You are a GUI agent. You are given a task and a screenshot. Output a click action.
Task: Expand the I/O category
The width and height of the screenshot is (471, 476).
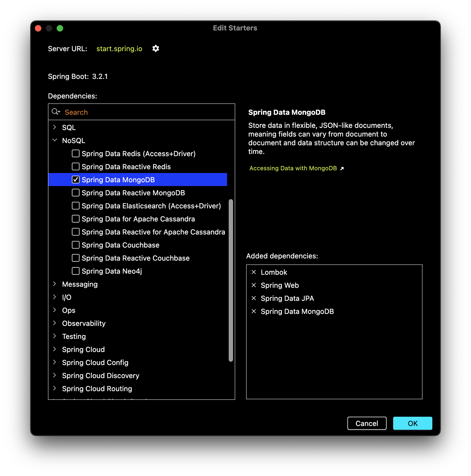coord(54,297)
